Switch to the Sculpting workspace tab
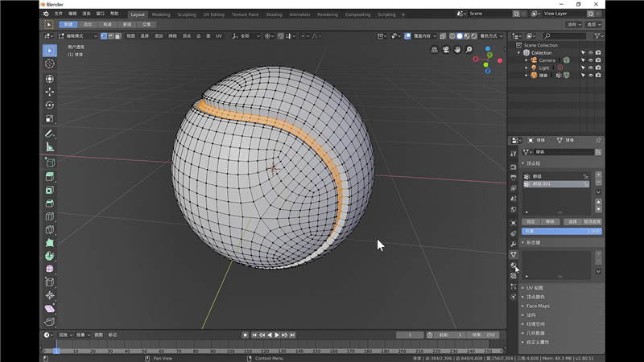The width and height of the screenshot is (644, 362). pyautogui.click(x=187, y=14)
